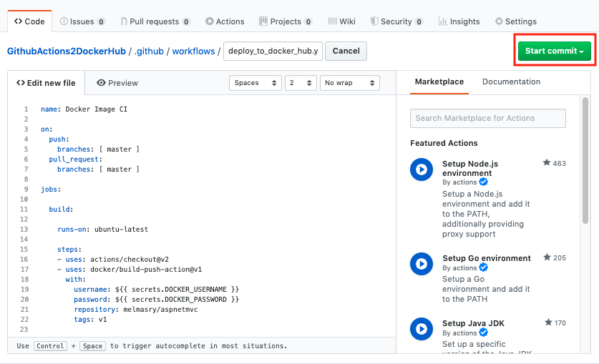
Task: Open the Pull requests tab
Action: pyautogui.click(x=155, y=21)
